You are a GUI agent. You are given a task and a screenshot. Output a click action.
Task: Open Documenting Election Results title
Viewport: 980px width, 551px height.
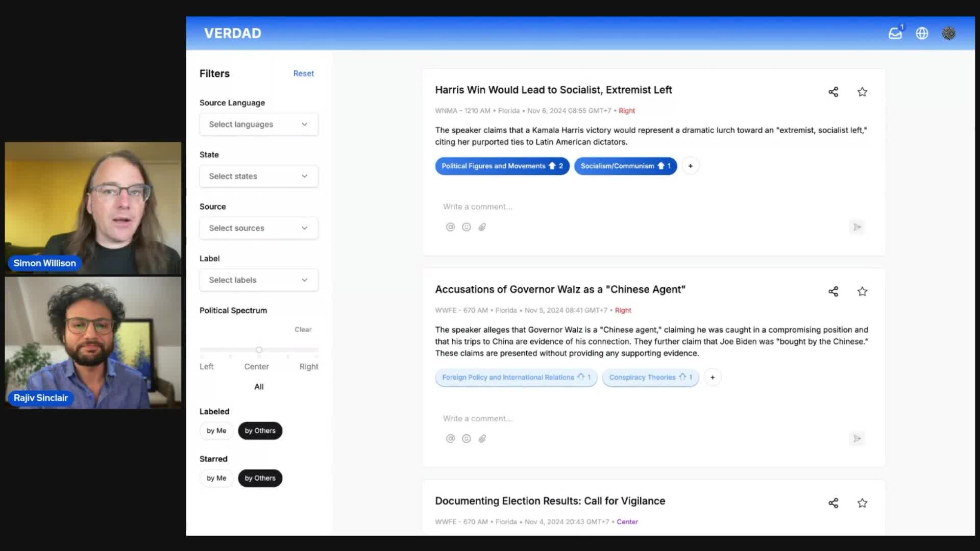click(x=550, y=501)
